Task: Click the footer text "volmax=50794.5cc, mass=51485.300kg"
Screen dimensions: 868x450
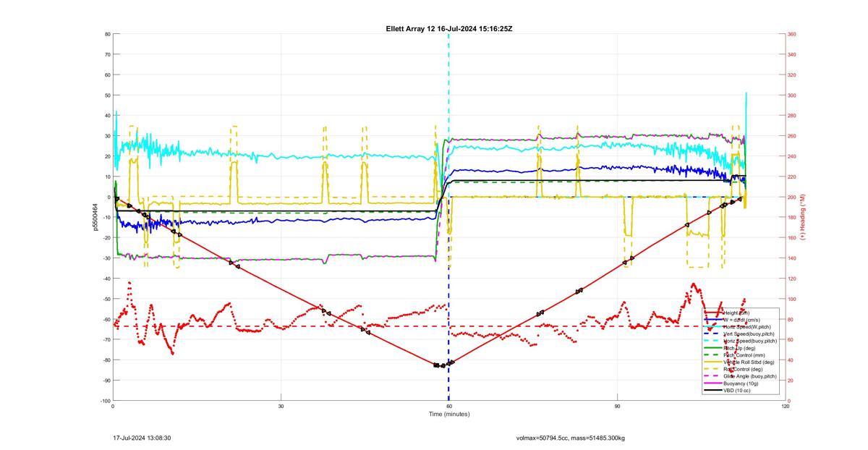Action: click(x=570, y=438)
